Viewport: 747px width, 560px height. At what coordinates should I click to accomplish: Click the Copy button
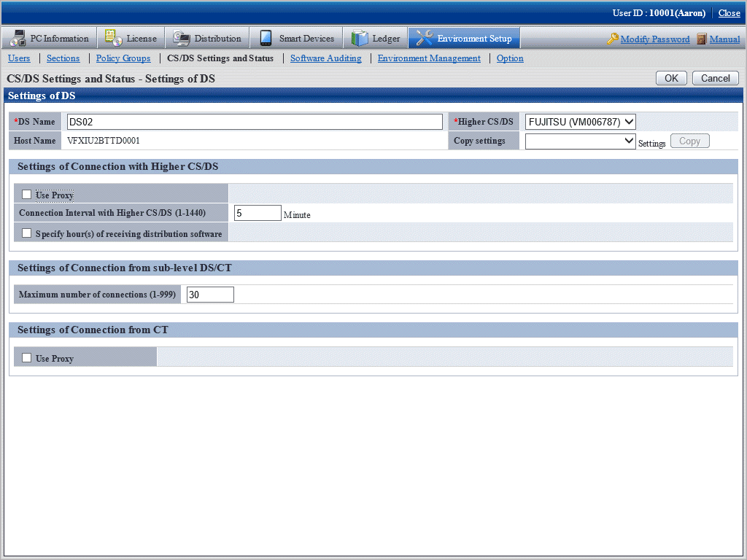point(690,141)
